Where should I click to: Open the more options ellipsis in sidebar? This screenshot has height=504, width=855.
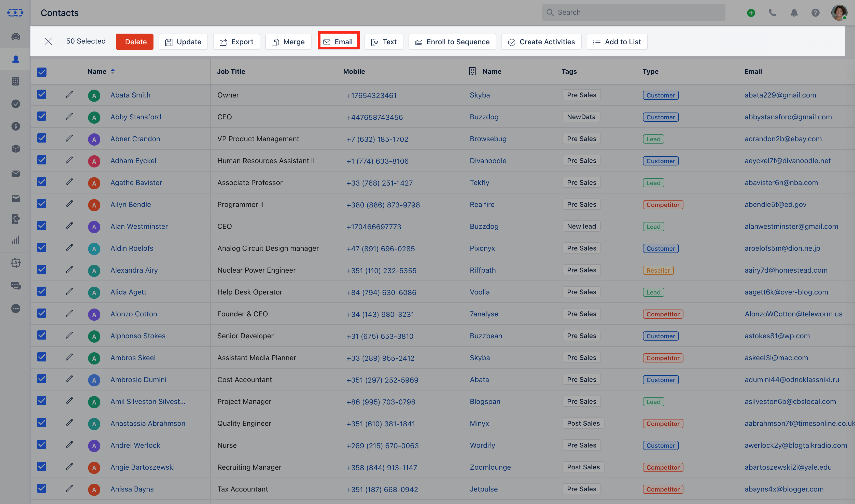click(x=16, y=309)
